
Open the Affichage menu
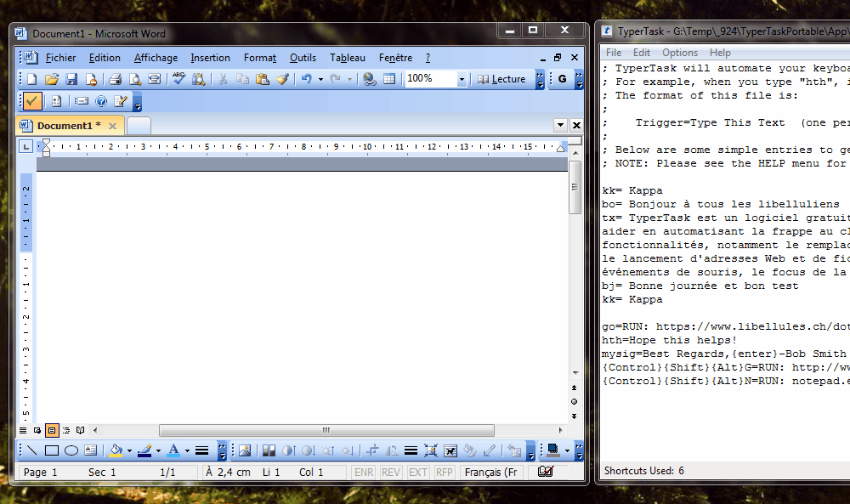(x=156, y=58)
